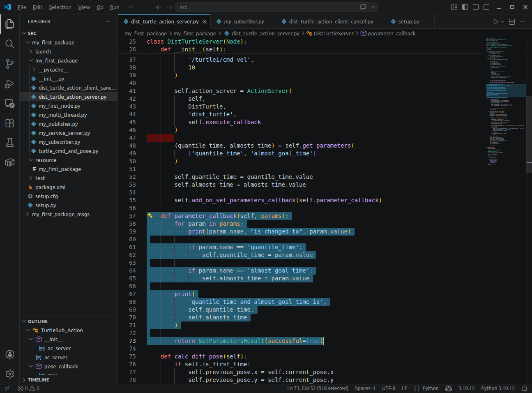This screenshot has width=532, height=393.
Task: Click DistTurtleServer in the breadcrumb
Action: click(333, 33)
